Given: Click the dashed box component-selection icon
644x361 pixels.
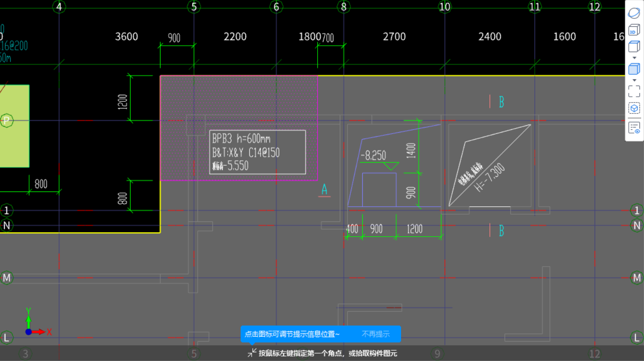Looking at the screenshot, I should point(634,108).
